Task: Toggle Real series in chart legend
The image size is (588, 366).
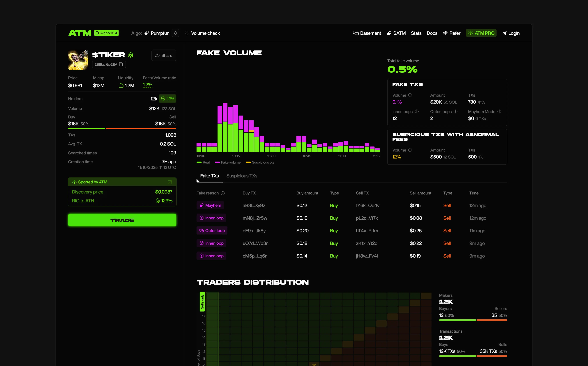Action: pyautogui.click(x=203, y=162)
